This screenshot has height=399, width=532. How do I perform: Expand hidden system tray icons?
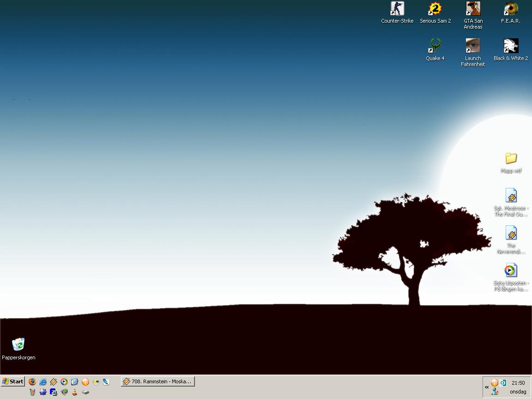(x=487, y=387)
